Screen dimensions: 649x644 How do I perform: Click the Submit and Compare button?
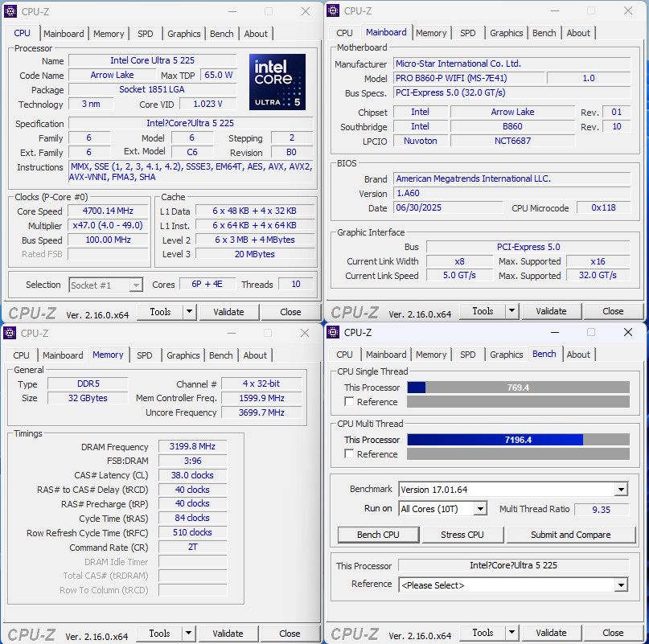(570, 535)
